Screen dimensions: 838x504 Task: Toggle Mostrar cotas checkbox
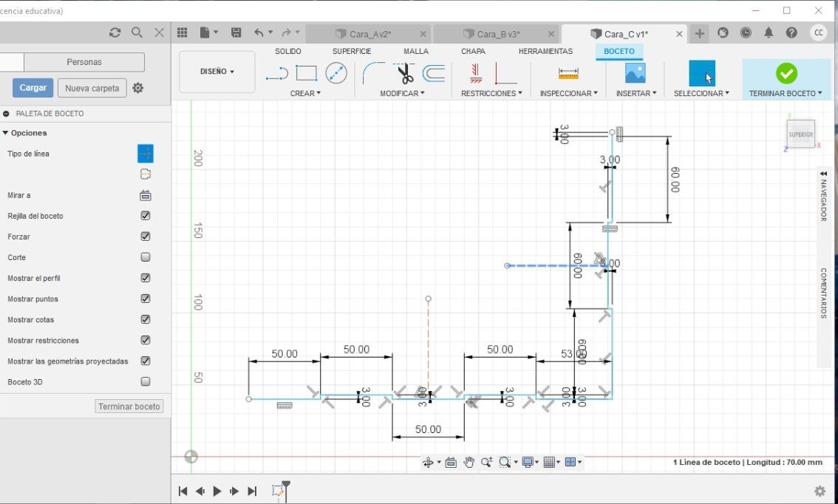pyautogui.click(x=146, y=319)
